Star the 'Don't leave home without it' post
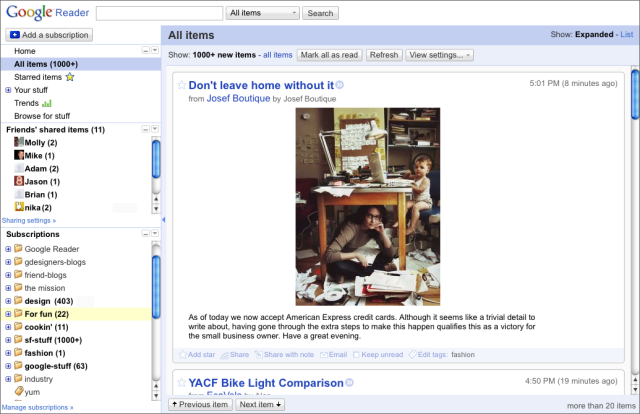This screenshot has height=414, width=640. coord(182,86)
